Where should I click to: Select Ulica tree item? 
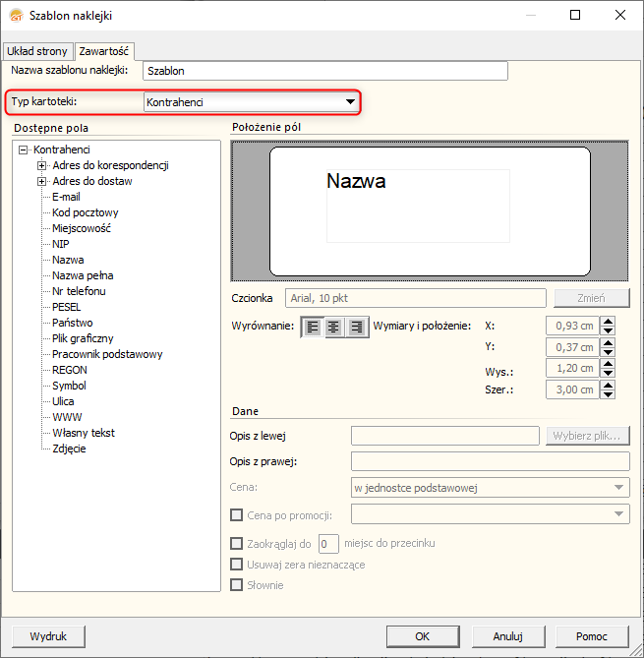point(63,401)
